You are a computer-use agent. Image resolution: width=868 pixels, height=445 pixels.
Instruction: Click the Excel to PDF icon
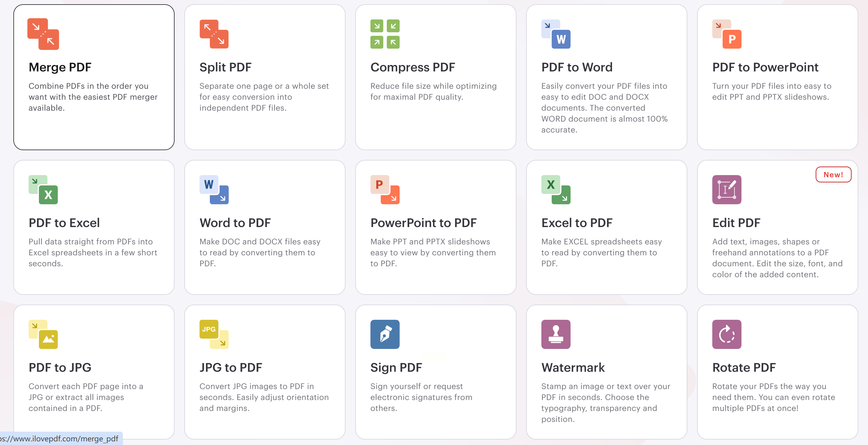click(556, 190)
